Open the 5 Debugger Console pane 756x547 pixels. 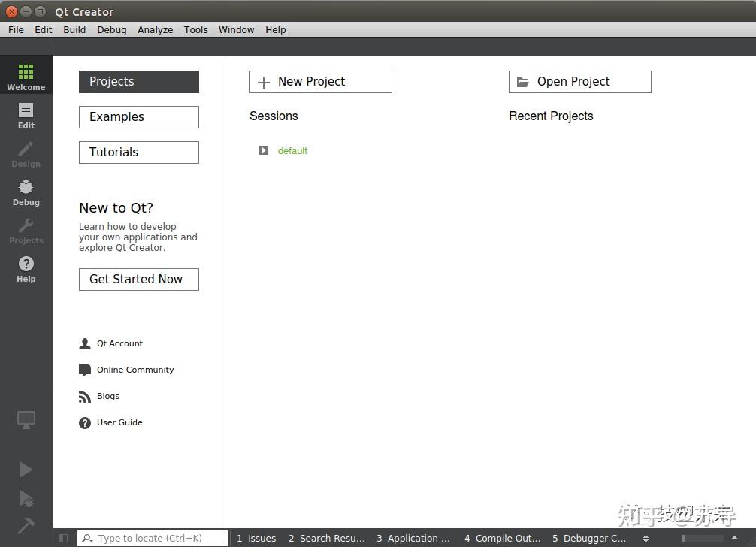[x=589, y=538]
